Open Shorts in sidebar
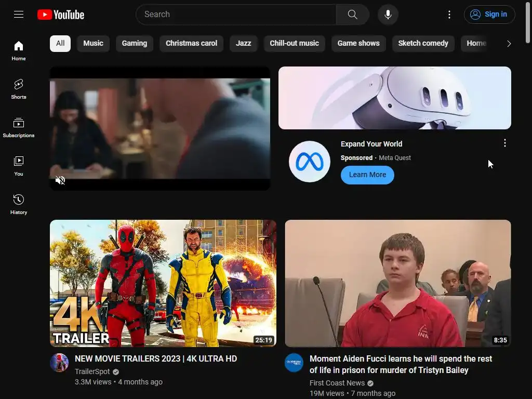532x399 pixels. [19, 89]
